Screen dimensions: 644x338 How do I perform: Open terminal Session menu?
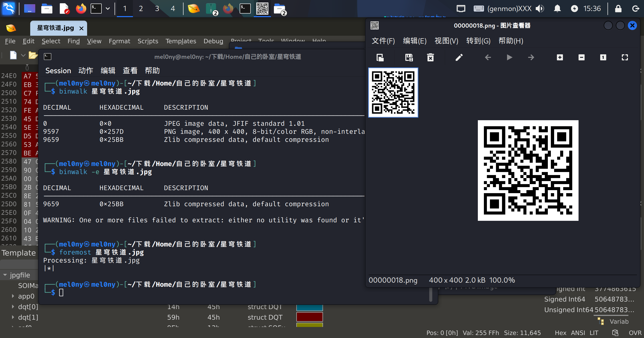click(58, 71)
